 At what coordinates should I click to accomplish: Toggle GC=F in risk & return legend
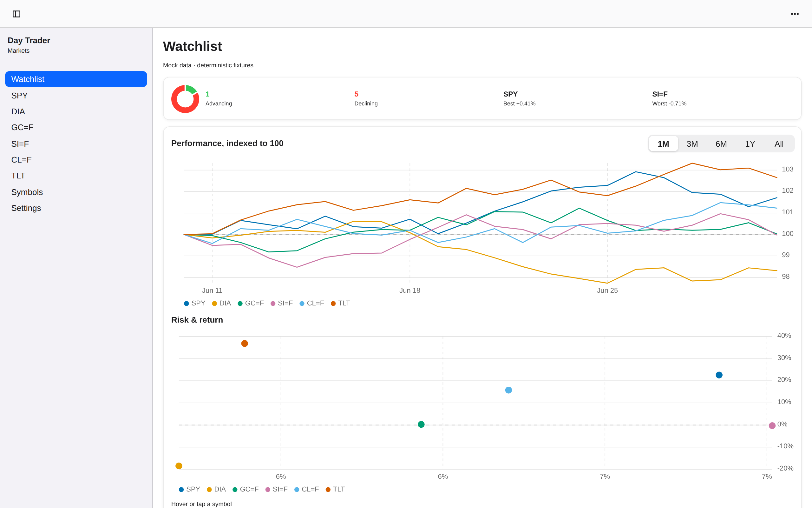pos(246,489)
